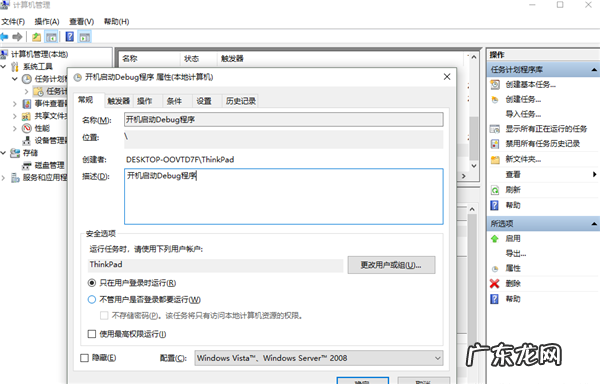Expand the 共享文件夹 tree node
Image resolution: width=600 pixels, height=384 pixels.
tap(15, 116)
